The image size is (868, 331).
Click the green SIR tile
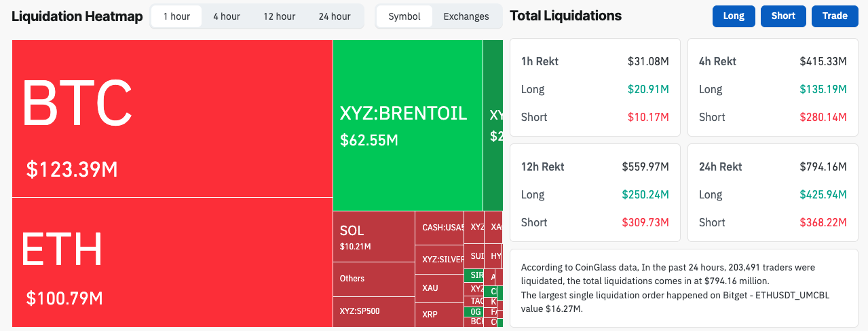(x=474, y=275)
